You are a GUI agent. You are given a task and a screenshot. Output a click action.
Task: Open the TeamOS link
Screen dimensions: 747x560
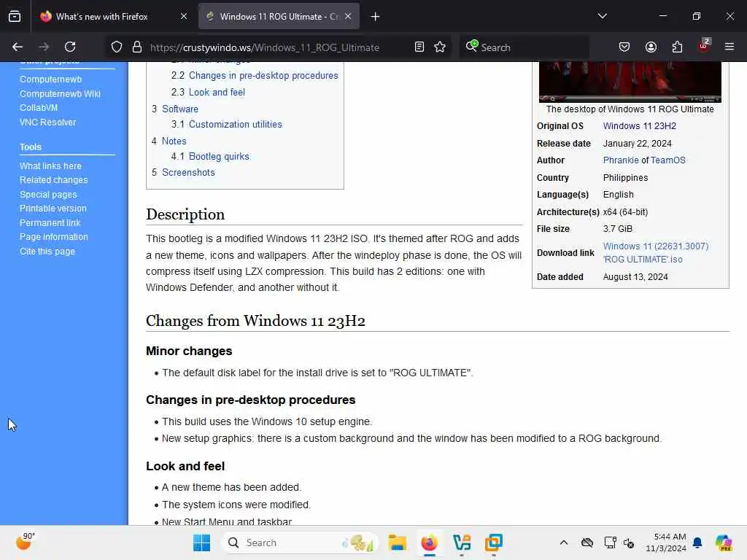[x=667, y=160]
